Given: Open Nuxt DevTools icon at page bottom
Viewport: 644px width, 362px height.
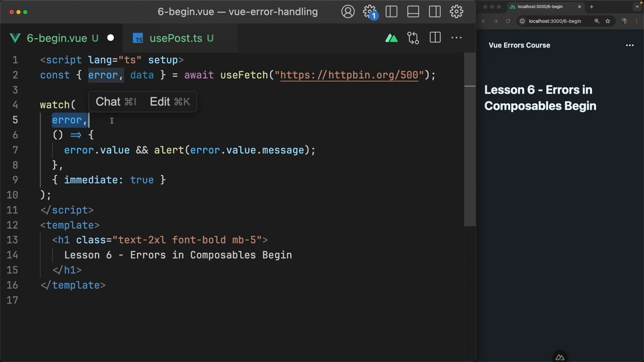Looking at the screenshot, I should (560, 357).
